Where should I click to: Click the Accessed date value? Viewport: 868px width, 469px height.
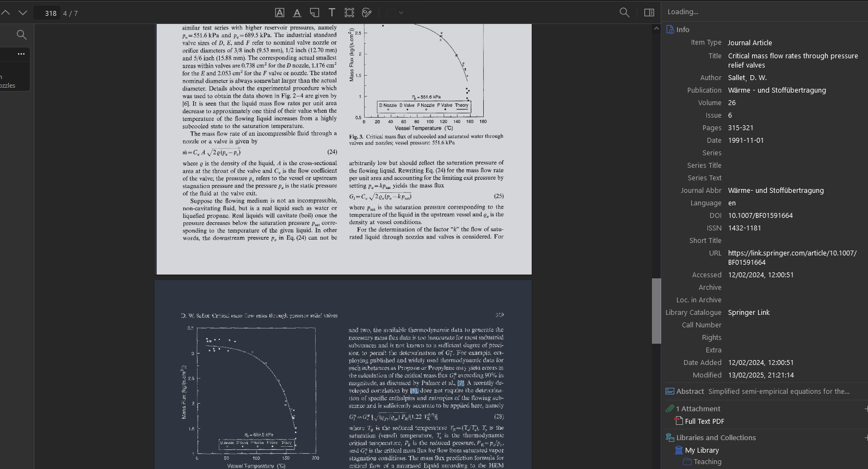[761, 275]
